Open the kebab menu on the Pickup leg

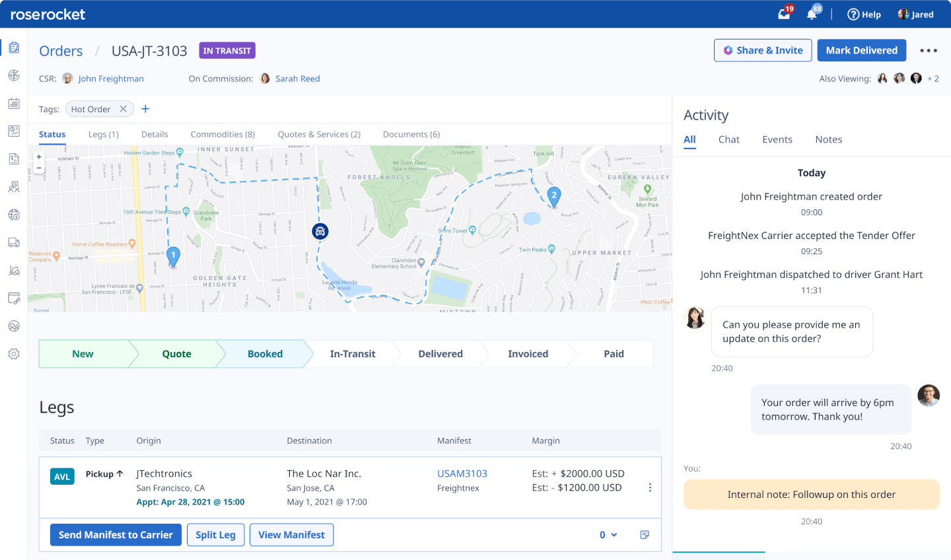pos(650,487)
